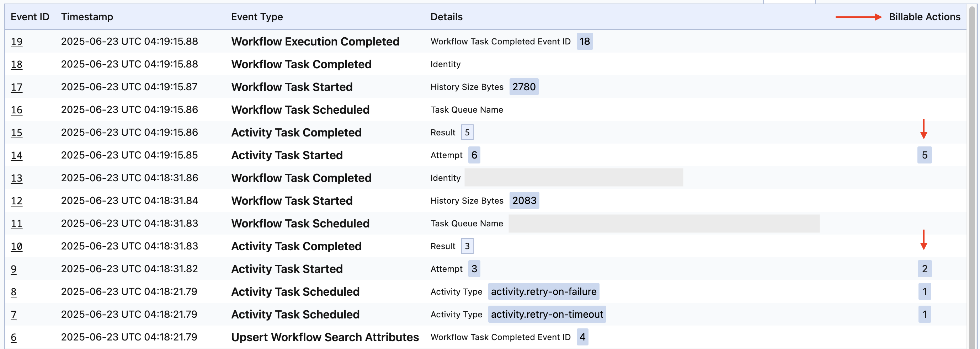
Task: Click the Result 5 badge on event 15
Action: [467, 132]
